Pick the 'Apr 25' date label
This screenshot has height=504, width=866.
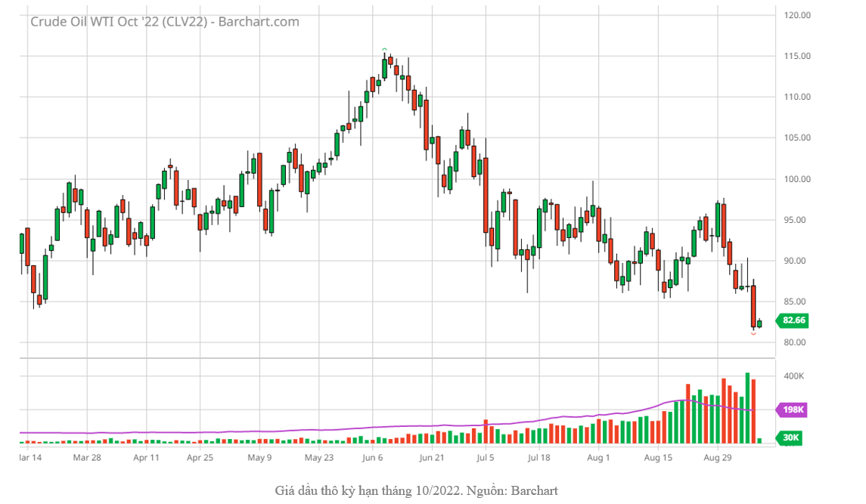(x=200, y=457)
